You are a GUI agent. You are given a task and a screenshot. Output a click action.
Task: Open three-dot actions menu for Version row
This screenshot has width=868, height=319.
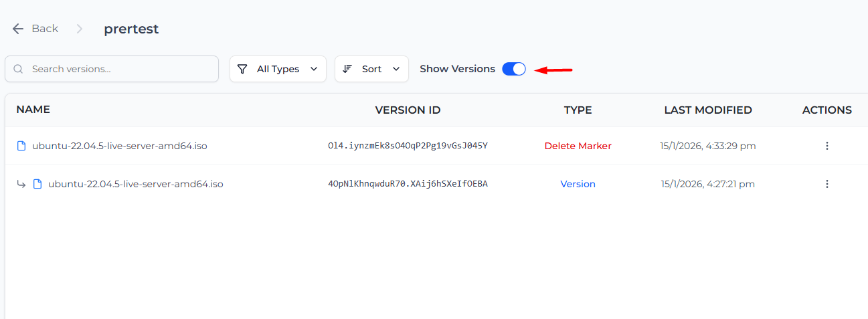click(827, 184)
